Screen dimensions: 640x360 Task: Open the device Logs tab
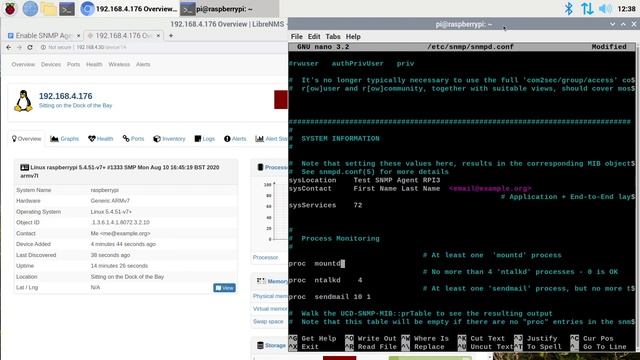204,139
